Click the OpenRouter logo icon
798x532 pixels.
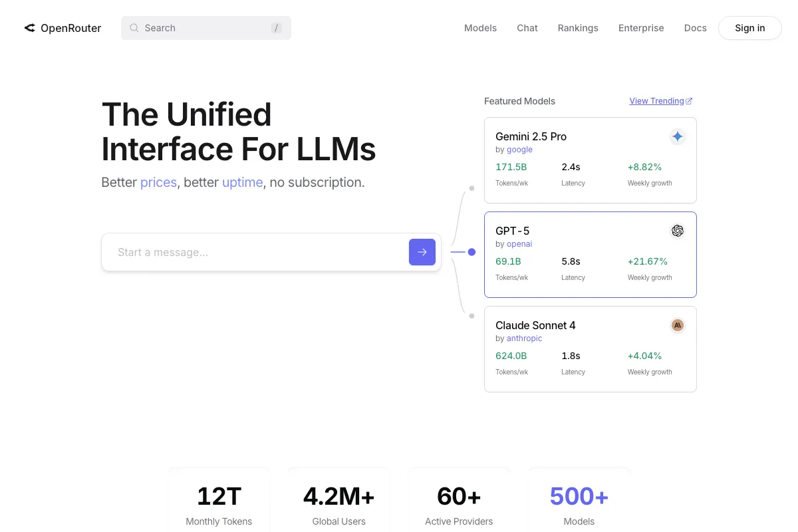coord(29,28)
